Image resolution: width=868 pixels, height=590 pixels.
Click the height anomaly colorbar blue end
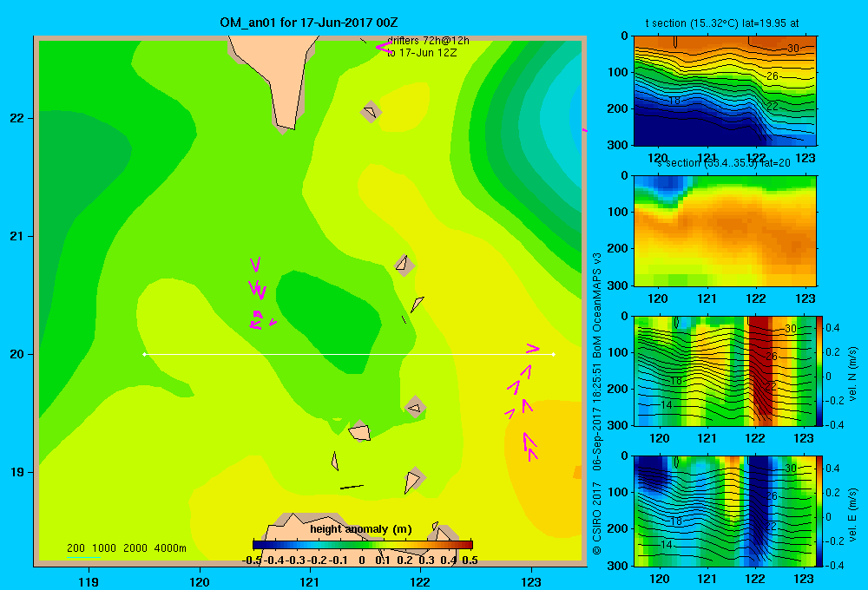coord(260,545)
